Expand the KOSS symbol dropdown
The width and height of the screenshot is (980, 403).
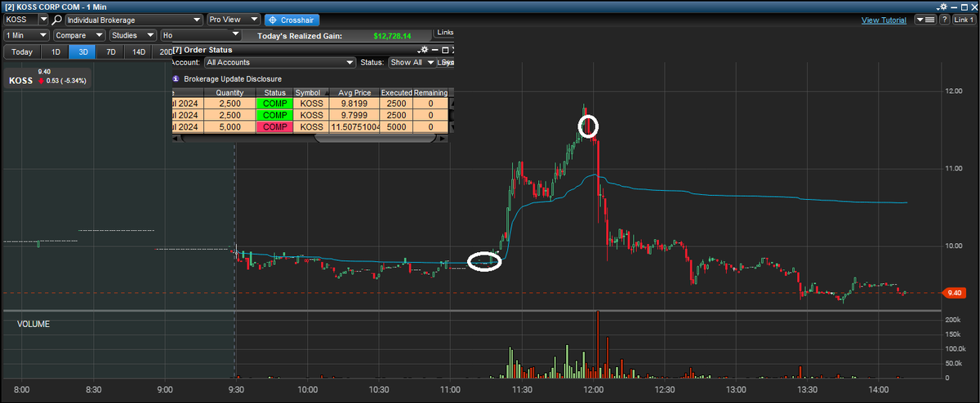coord(44,19)
